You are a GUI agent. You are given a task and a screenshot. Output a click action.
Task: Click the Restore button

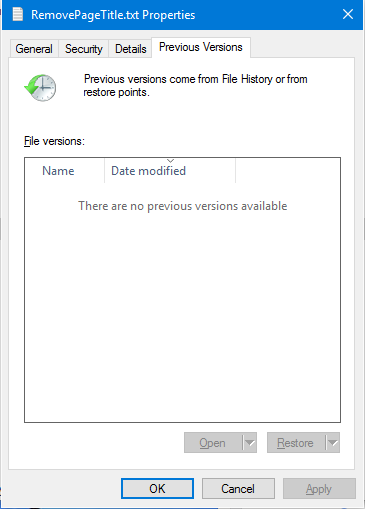[x=296, y=443]
